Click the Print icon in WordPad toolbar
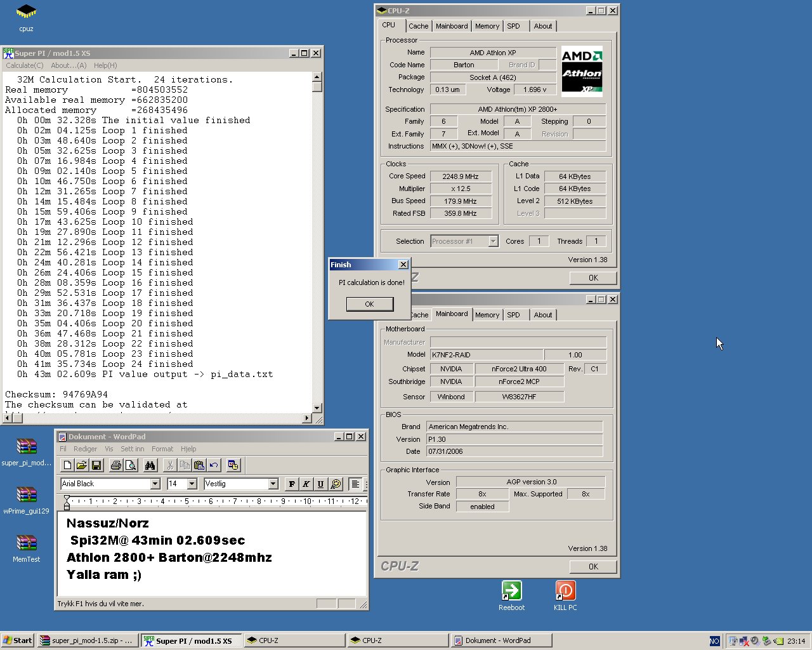Screen dimensions: 812x650 click(116, 465)
